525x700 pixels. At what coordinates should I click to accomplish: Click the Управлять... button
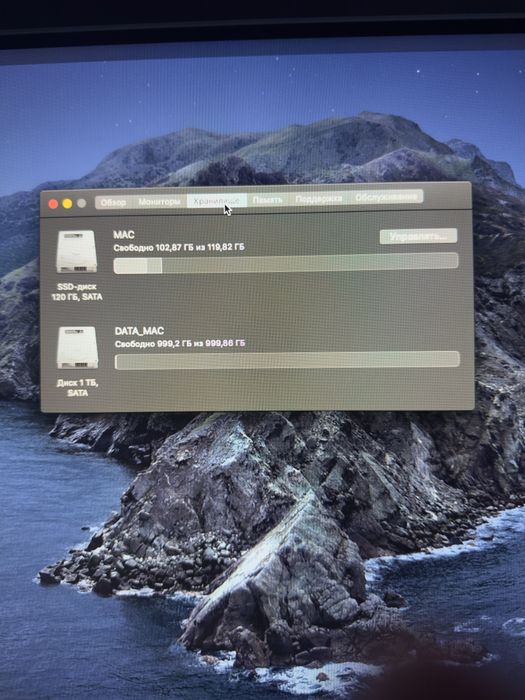click(418, 236)
